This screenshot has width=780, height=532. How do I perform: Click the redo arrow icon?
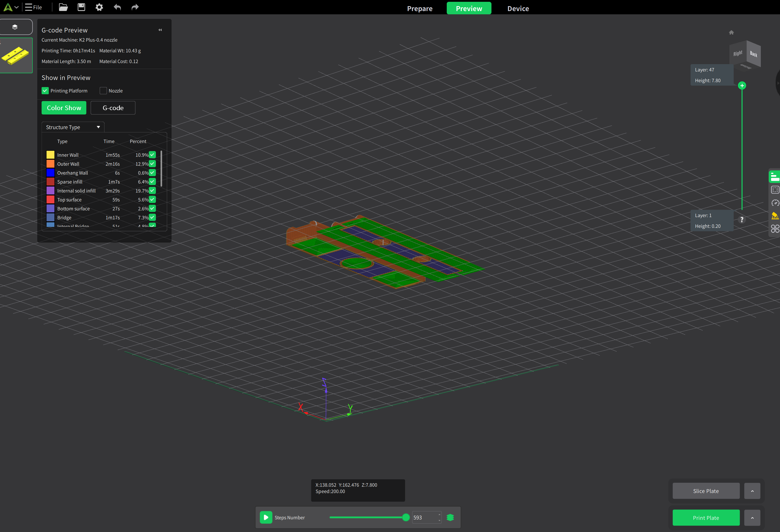click(x=135, y=7)
